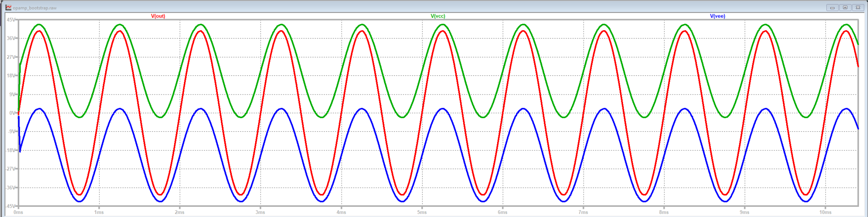
Task: Minimize the waveform window
Action: click(x=832, y=8)
